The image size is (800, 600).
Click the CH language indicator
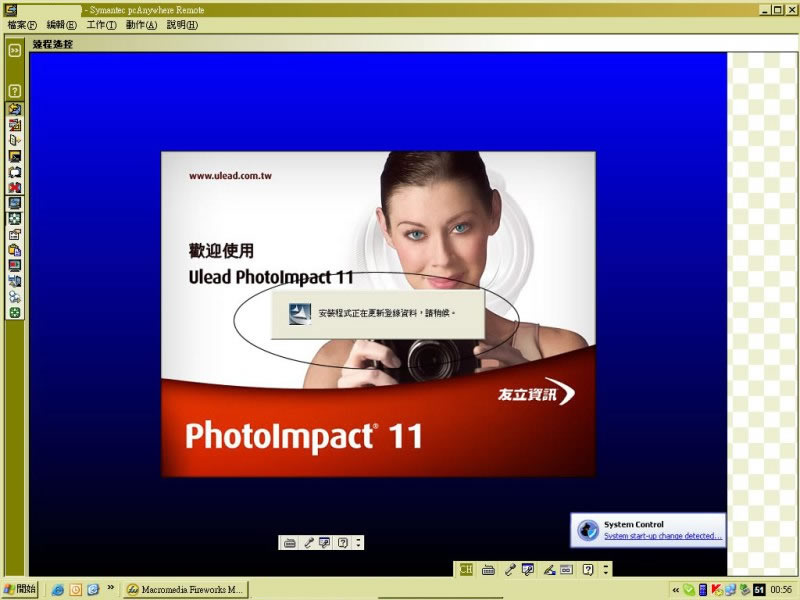(466, 569)
